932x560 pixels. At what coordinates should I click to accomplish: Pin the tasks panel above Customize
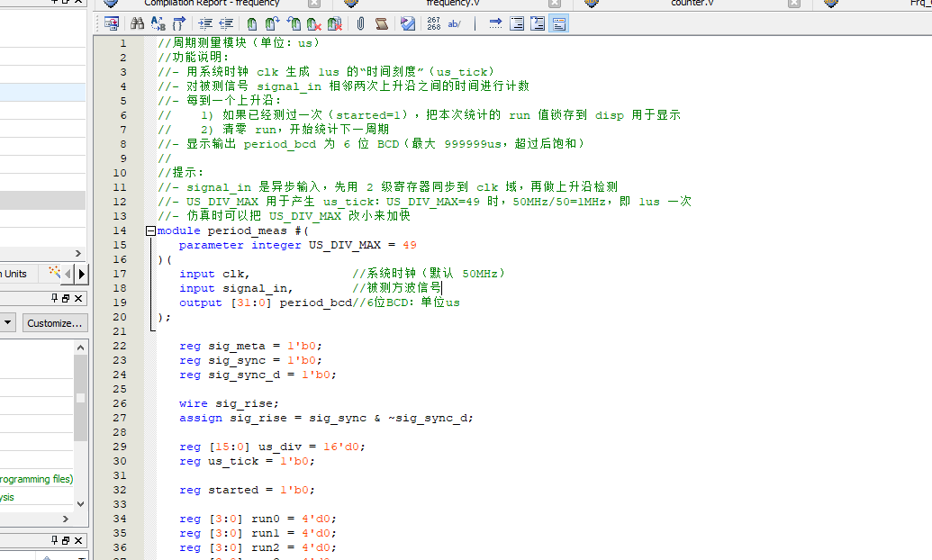(x=55, y=298)
